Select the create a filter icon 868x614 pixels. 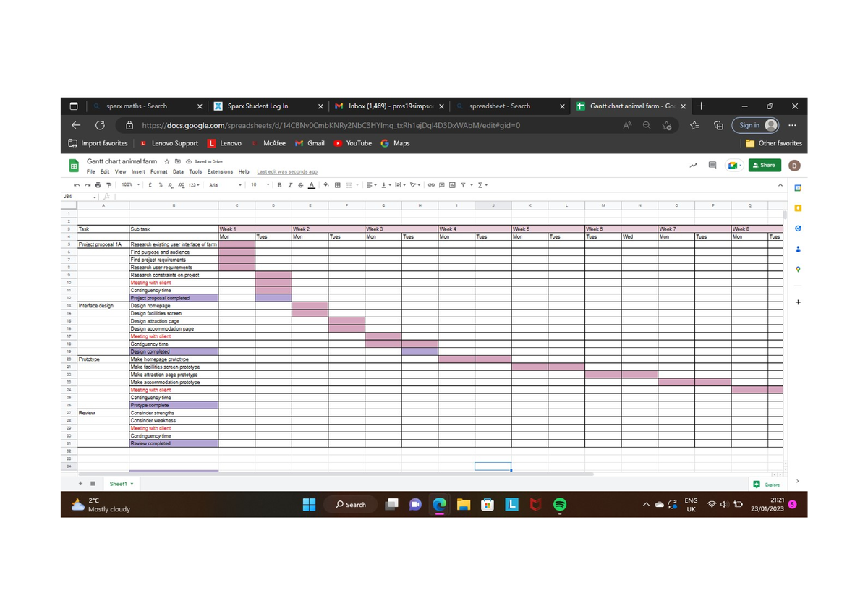point(464,185)
